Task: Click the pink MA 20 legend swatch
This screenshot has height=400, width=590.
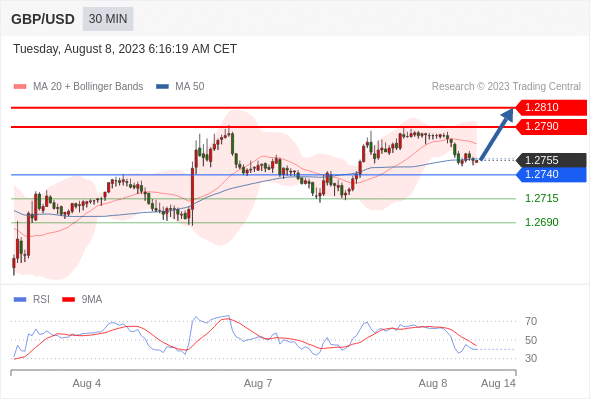Action: tap(20, 87)
